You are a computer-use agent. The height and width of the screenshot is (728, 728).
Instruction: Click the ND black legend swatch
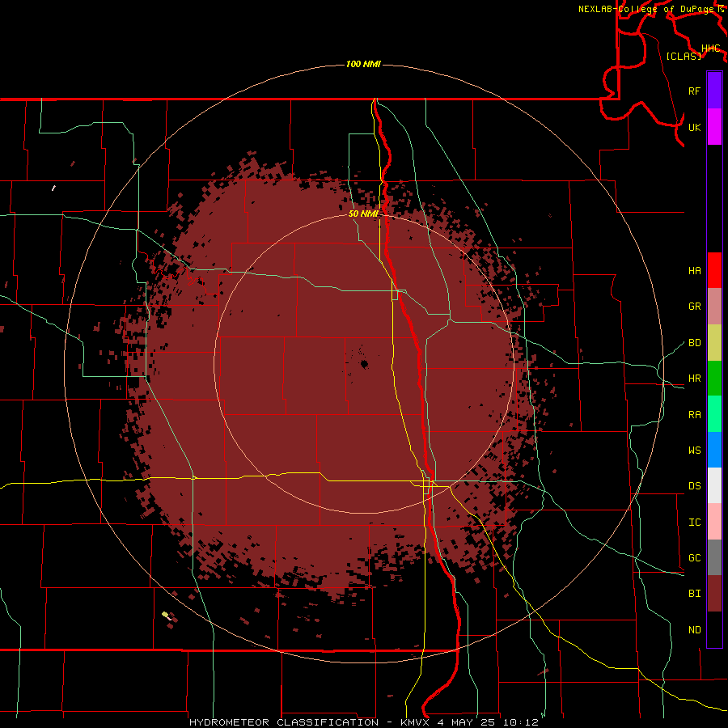714,629
